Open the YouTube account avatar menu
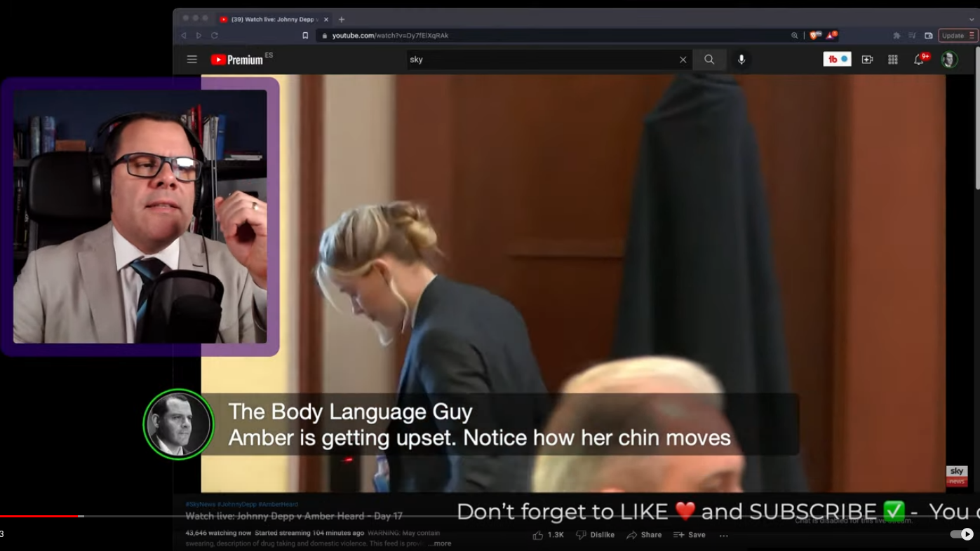980x551 pixels. point(949,60)
